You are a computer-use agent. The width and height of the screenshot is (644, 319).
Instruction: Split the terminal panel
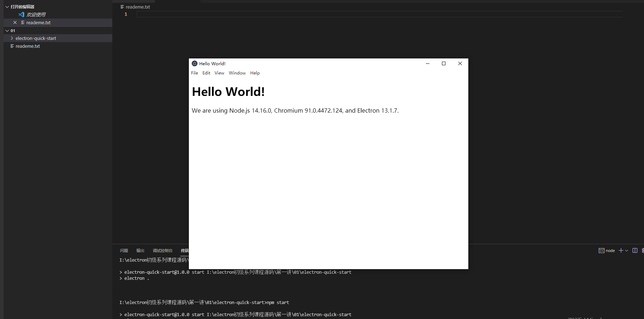tap(635, 251)
